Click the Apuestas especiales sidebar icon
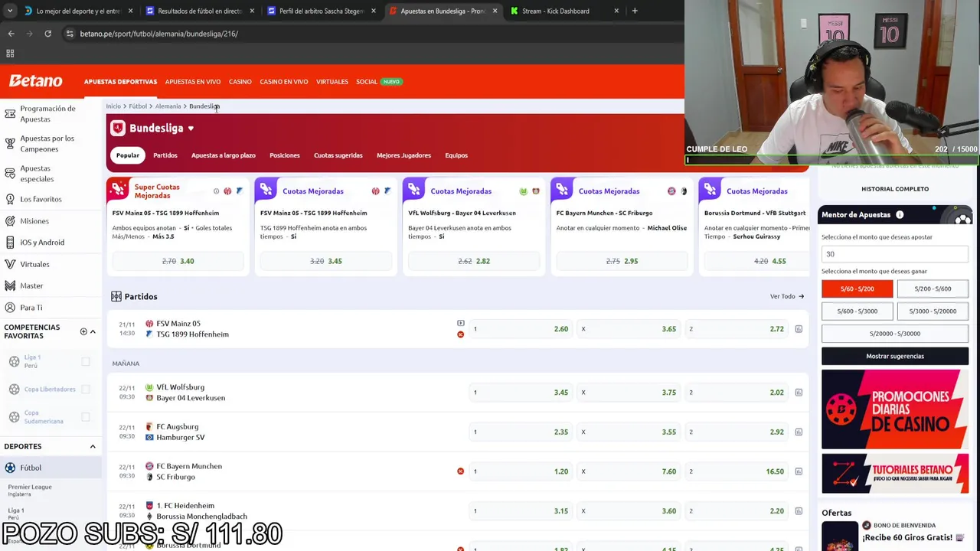Viewport: 980px width, 551px height. pyautogui.click(x=10, y=174)
